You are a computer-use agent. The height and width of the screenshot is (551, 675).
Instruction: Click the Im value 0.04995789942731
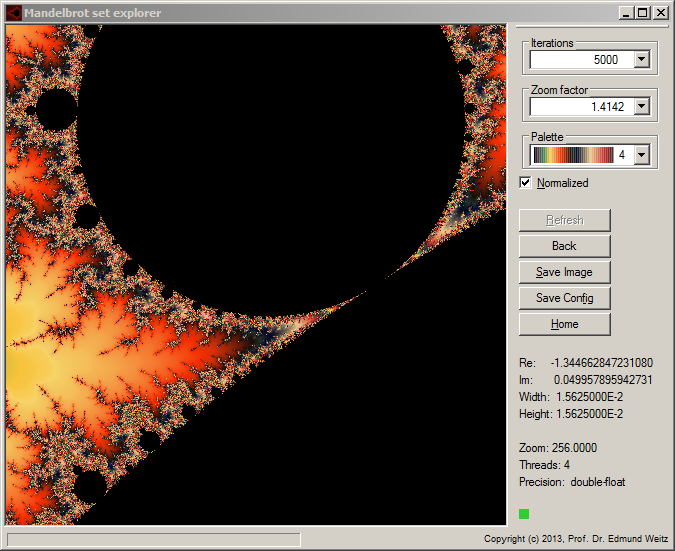[603, 380]
